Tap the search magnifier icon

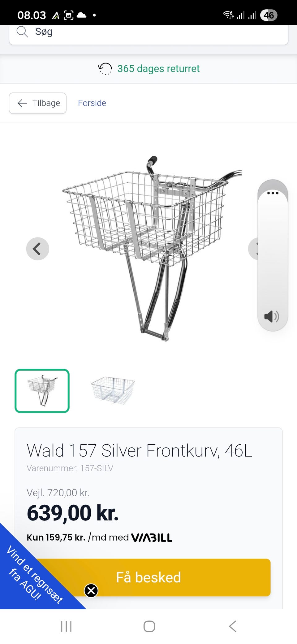[22, 32]
